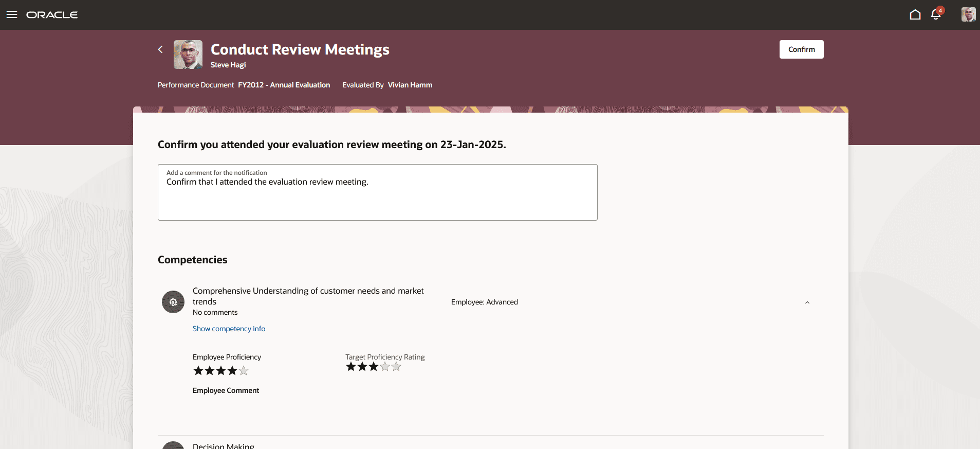Click the notification comment text box
This screenshot has height=449, width=980.
point(377,192)
